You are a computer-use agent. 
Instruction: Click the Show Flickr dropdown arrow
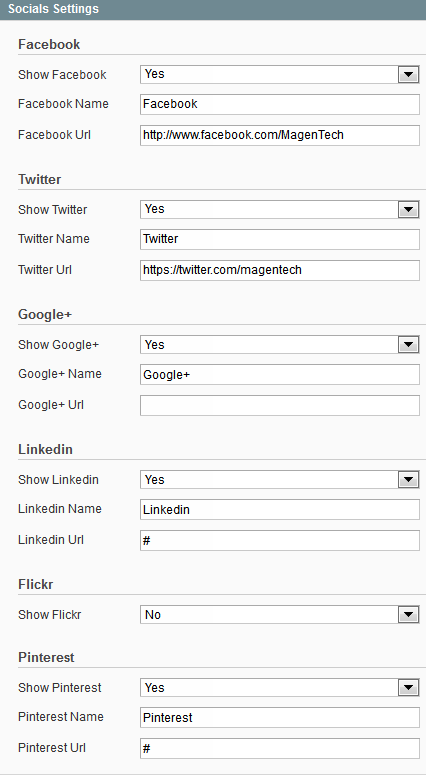click(x=408, y=615)
